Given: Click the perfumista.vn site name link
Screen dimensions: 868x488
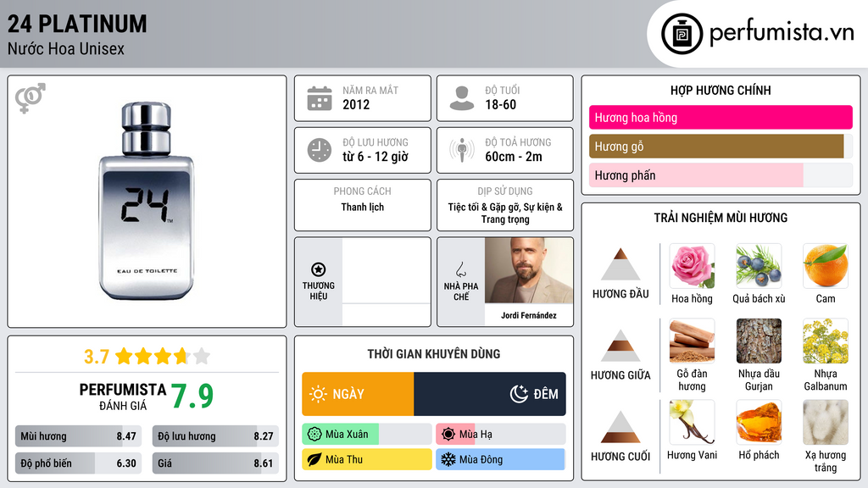Looking at the screenshot, I should [782, 32].
